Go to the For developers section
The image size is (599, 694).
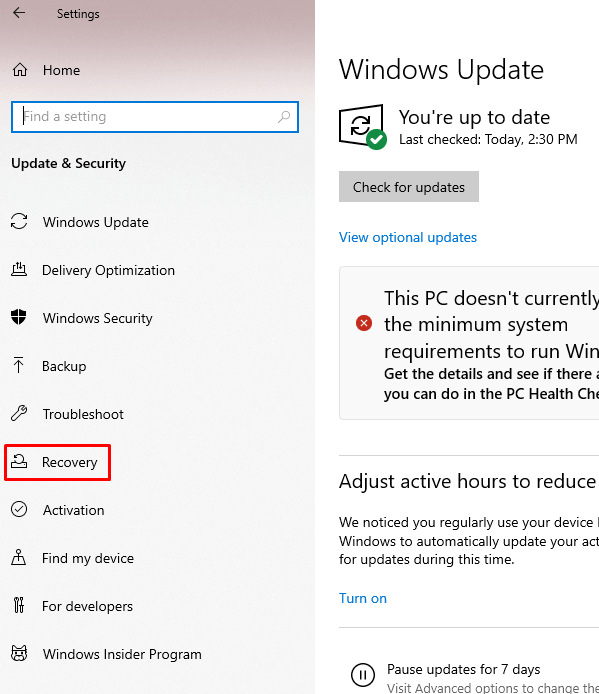pos(72,606)
